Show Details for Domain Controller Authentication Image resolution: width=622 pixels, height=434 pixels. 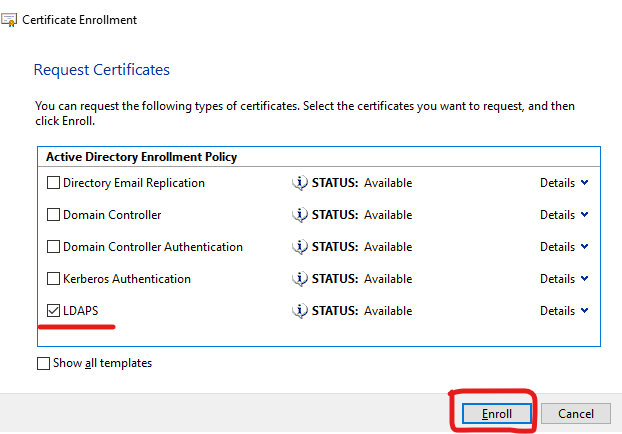pos(564,247)
